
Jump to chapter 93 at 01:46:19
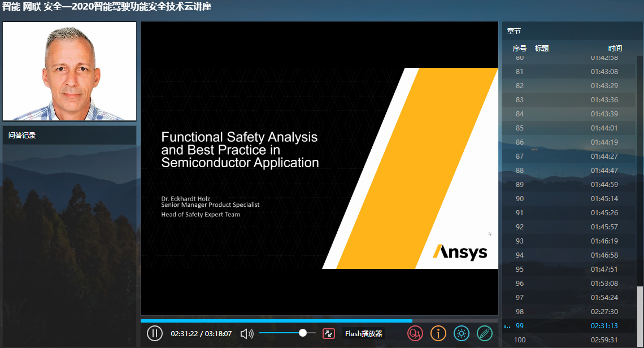pyautogui.click(x=569, y=241)
